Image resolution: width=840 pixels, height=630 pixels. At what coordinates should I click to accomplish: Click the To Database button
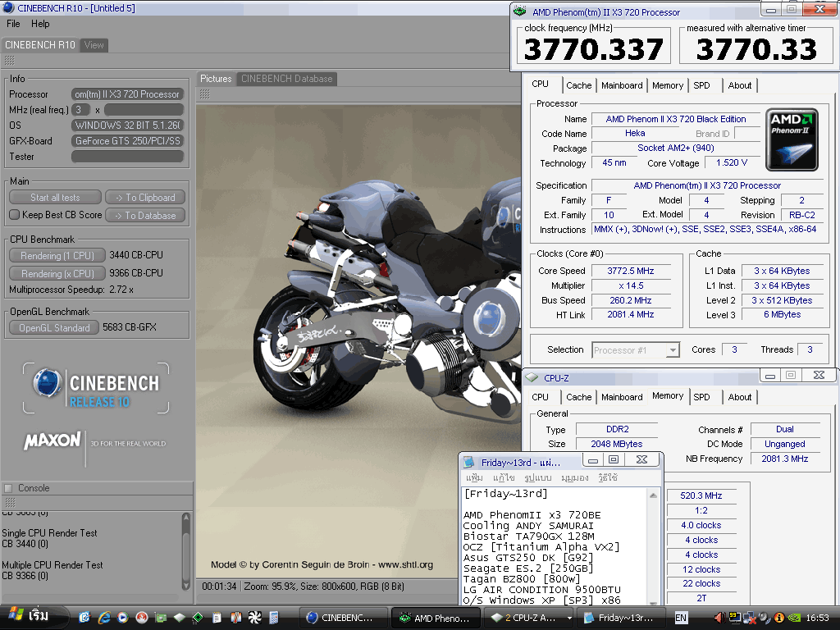(x=145, y=216)
